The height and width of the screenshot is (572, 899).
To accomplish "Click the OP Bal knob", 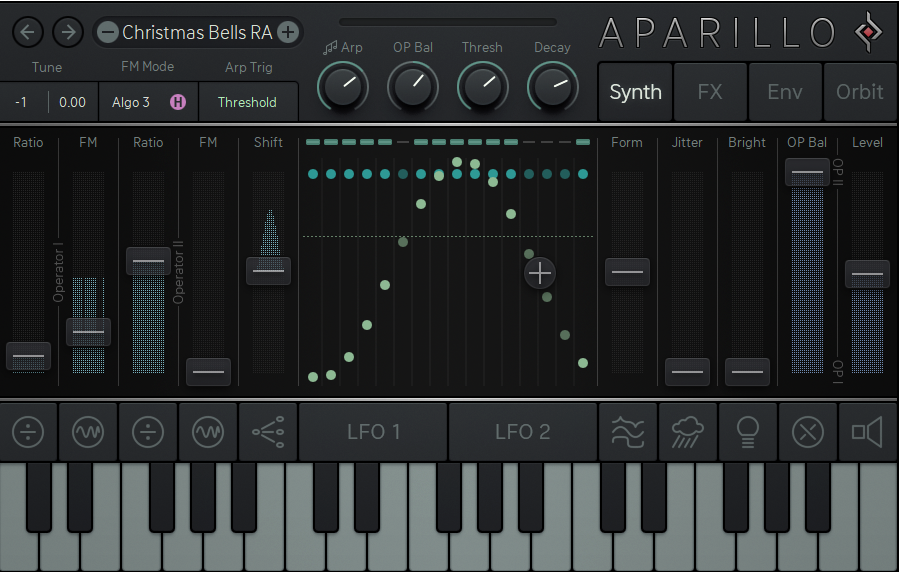I will [413, 87].
